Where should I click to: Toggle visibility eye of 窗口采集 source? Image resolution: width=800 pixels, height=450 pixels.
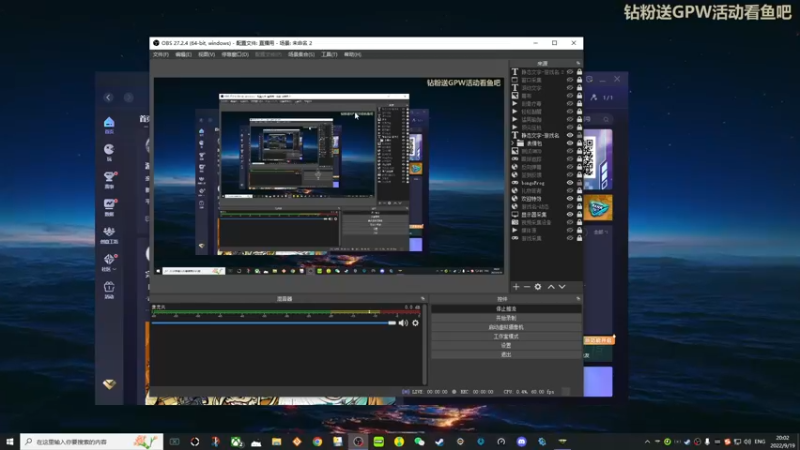(x=570, y=80)
